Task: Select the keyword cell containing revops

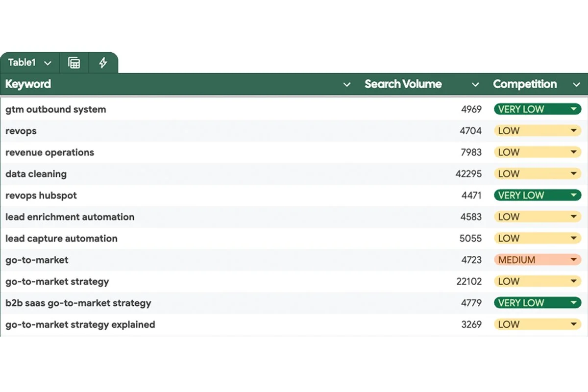Action: [x=22, y=131]
